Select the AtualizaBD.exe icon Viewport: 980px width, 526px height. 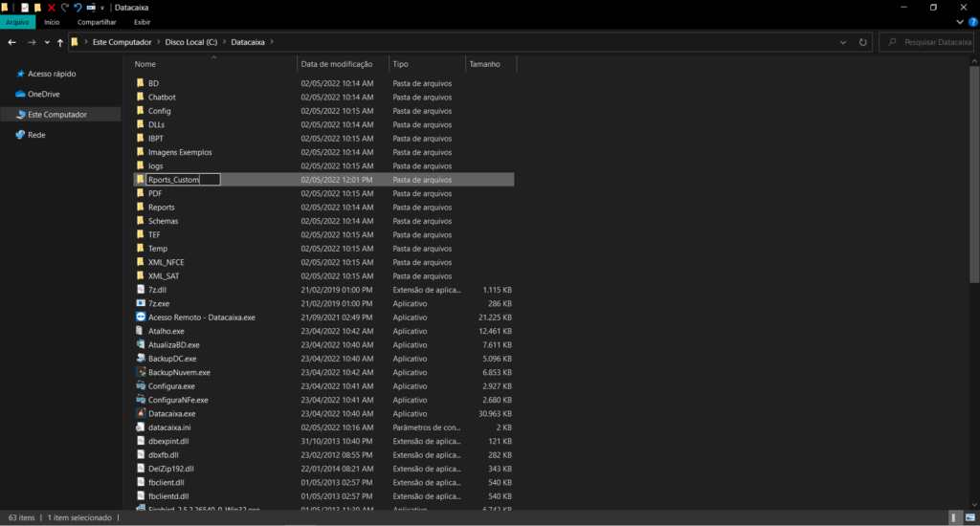[x=141, y=345]
